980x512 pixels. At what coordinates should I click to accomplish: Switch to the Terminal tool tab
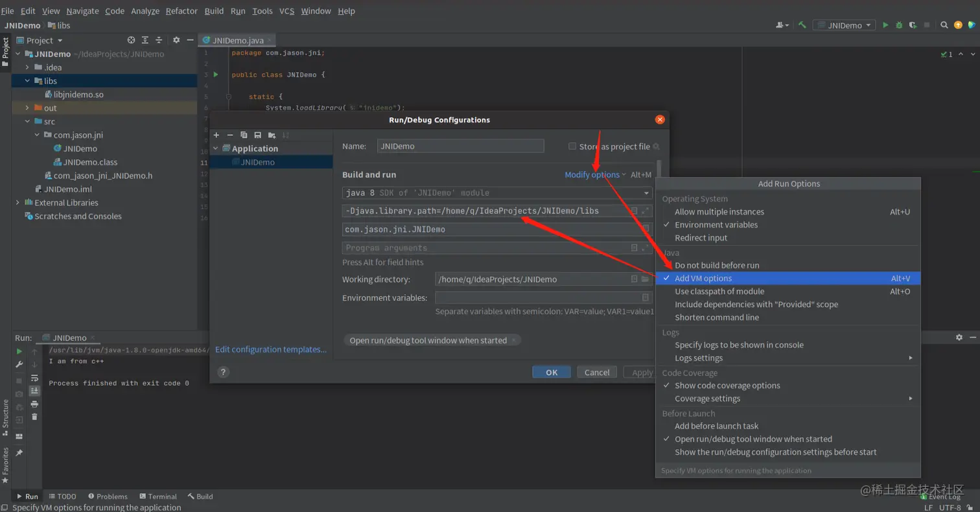coord(157,496)
